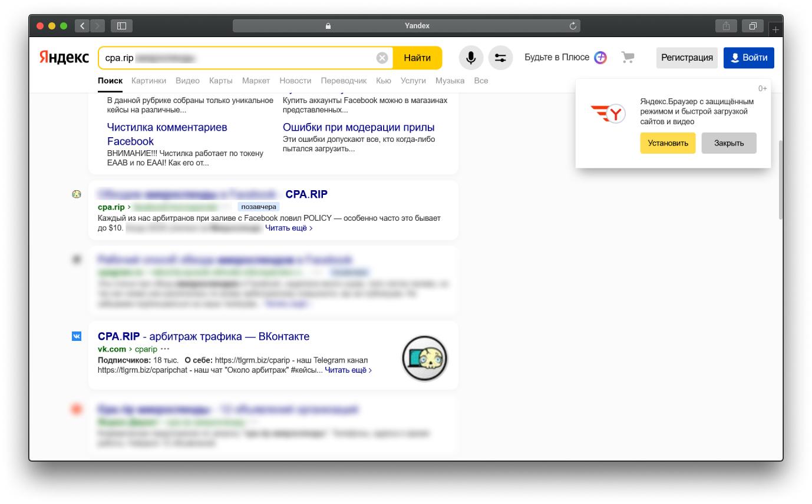812x504 pixels.
Task: Open CPA.RIP - арбитраж трафика ВКонтакте link
Action: pos(203,337)
